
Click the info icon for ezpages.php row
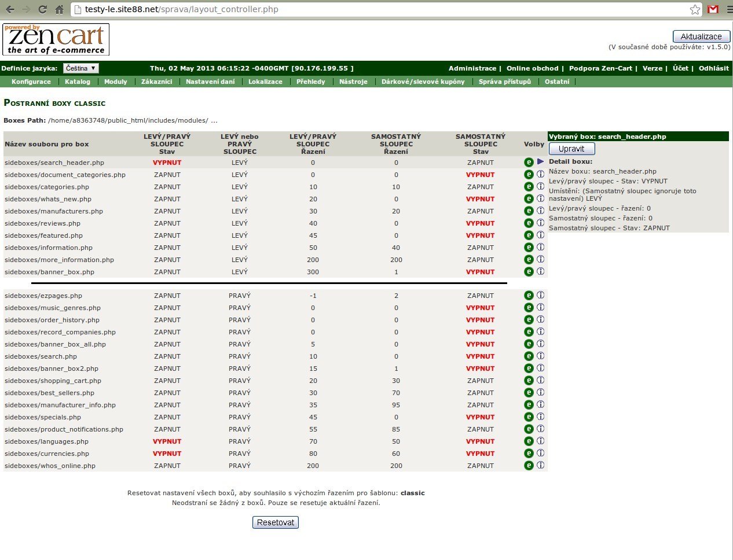coord(540,295)
